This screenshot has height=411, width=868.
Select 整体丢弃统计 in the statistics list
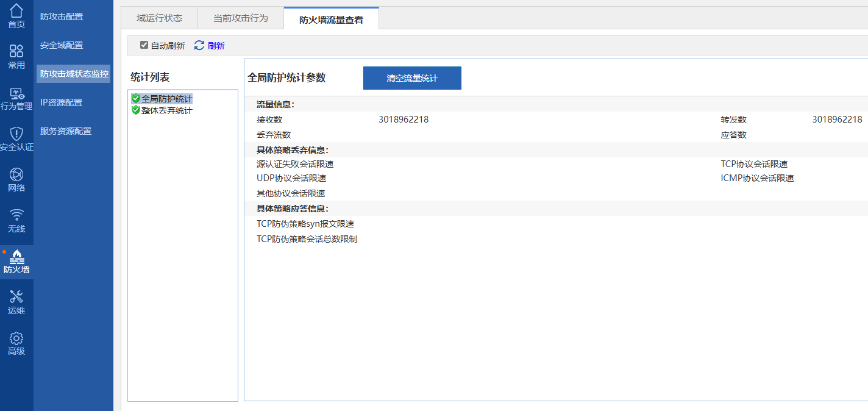(x=167, y=110)
